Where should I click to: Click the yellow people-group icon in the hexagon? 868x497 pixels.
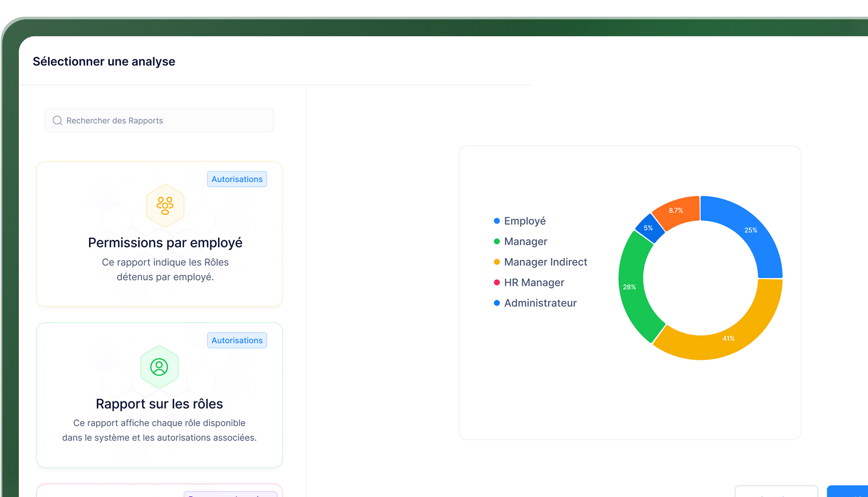165,206
